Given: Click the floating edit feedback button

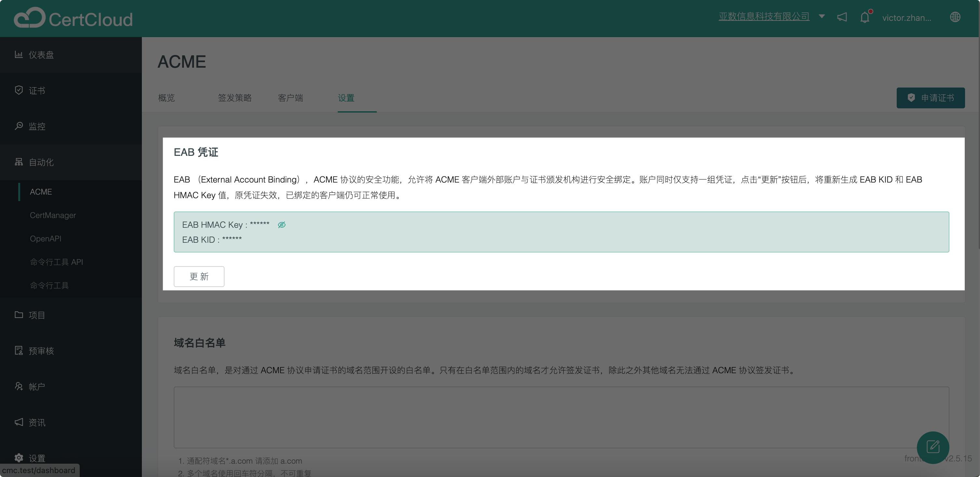Looking at the screenshot, I should point(933,447).
